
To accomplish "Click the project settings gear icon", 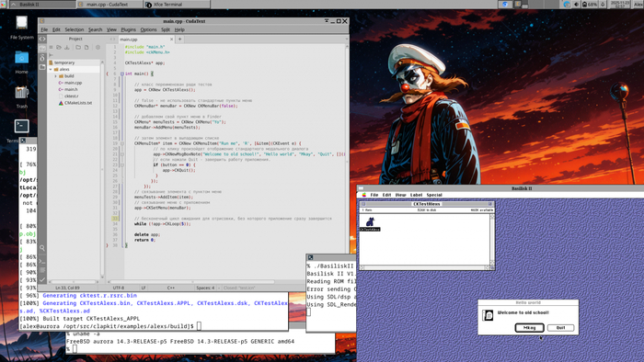I will [x=98, y=47].
